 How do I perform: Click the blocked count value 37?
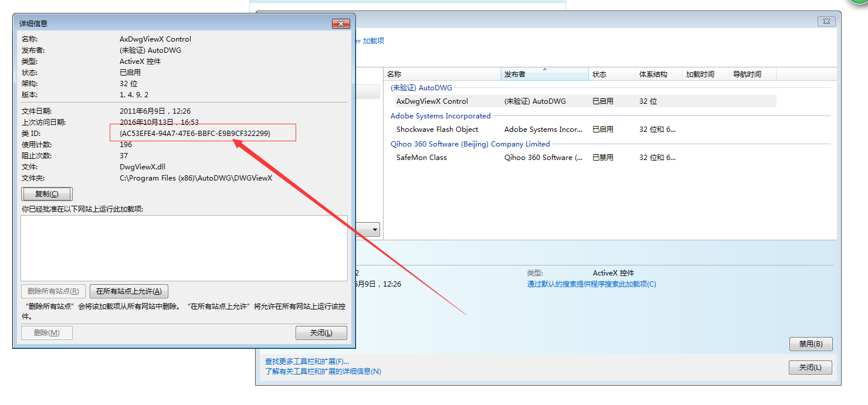point(124,156)
